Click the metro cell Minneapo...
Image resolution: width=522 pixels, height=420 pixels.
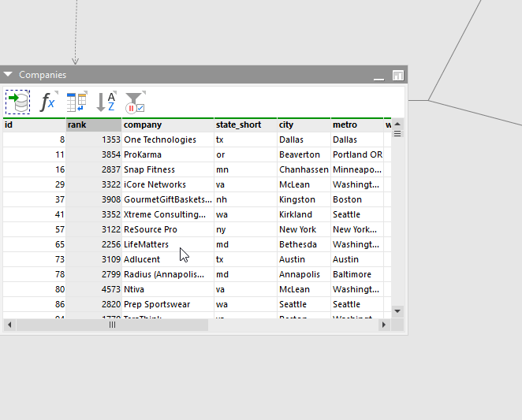[x=357, y=169]
